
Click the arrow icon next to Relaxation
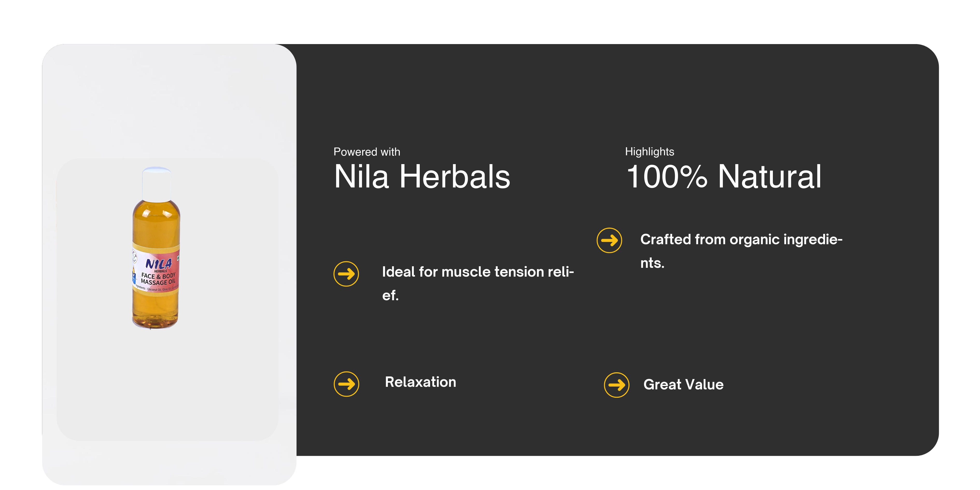346,384
